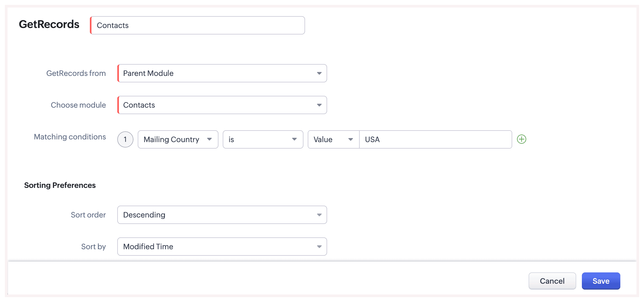The width and height of the screenshot is (644, 302).
Task: Click the Sort by dropdown arrow
Action: [319, 247]
